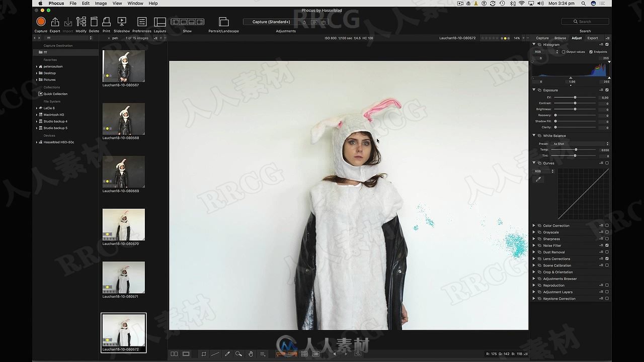The height and width of the screenshot is (362, 644).
Task: Open the Image menu
Action: click(x=101, y=3)
